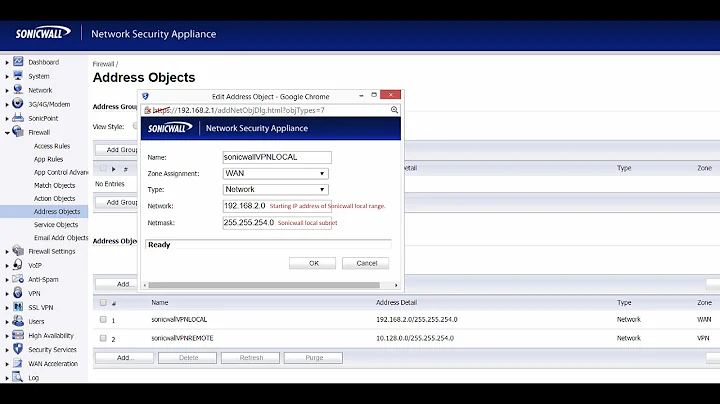Click the Firewall breadcrumb link
720x404 pixels.
(103, 64)
